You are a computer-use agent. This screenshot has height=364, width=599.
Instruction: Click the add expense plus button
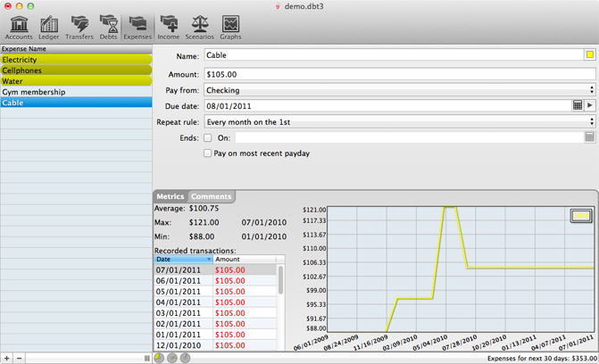[7, 358]
